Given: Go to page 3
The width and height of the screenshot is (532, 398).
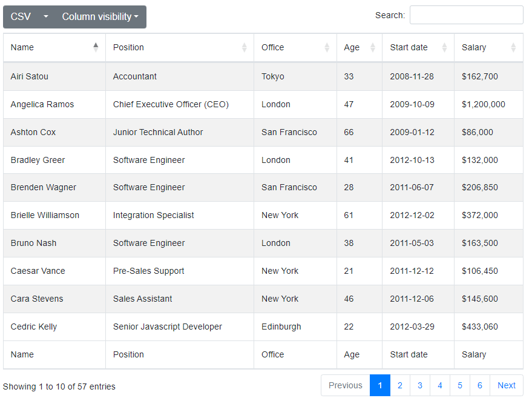Looking at the screenshot, I should [420, 385].
